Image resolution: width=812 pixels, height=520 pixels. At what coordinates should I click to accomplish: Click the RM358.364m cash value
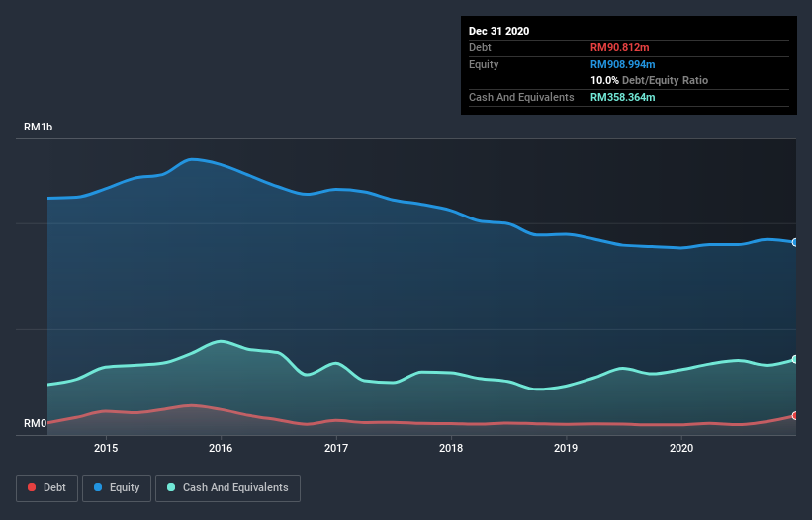[622, 97]
